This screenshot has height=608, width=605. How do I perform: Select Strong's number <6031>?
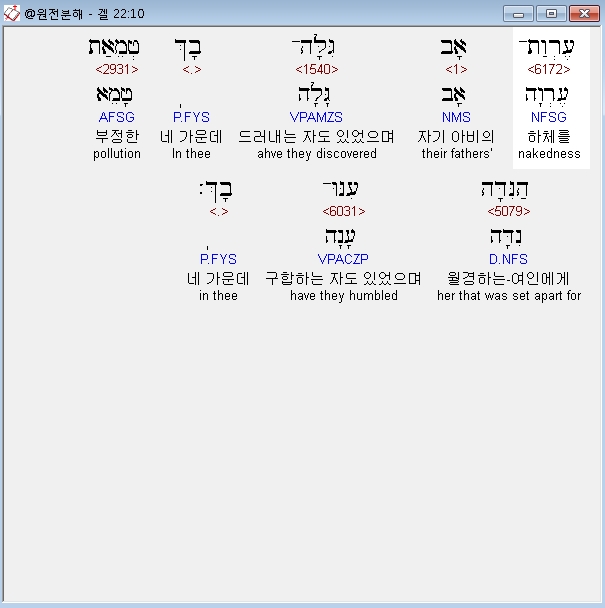coord(344,211)
